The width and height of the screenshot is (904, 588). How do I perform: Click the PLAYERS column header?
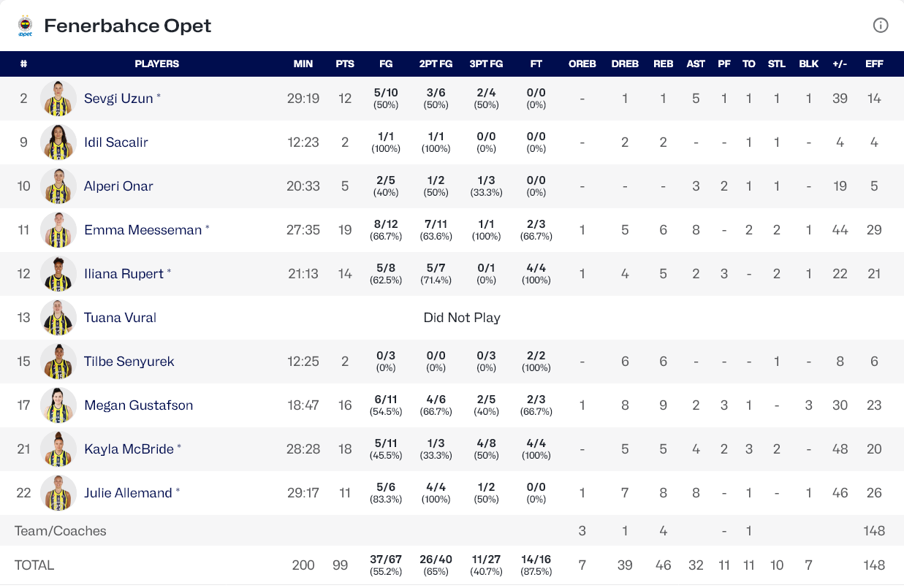click(157, 64)
